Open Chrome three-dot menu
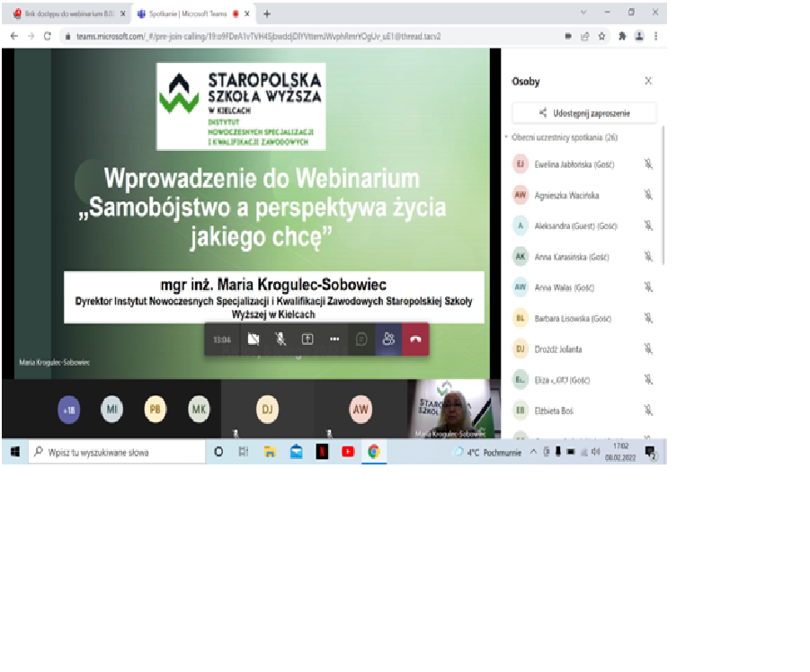Viewport: 810px width, 672px height. (656, 36)
